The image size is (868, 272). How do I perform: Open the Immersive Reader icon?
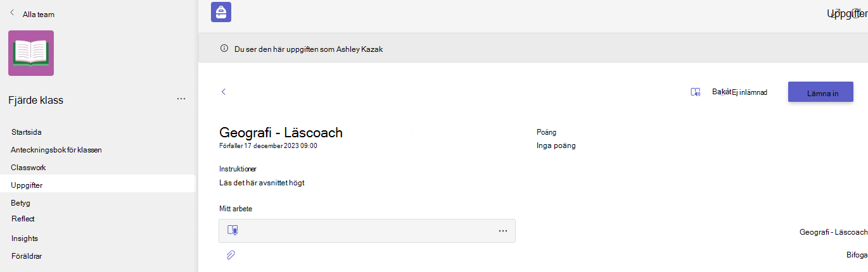[695, 92]
